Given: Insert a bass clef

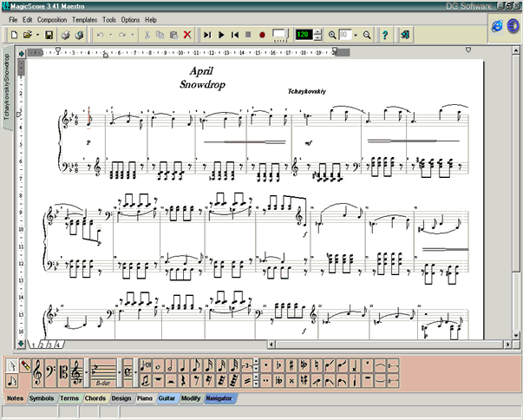Looking at the screenshot, I should coord(50,373).
